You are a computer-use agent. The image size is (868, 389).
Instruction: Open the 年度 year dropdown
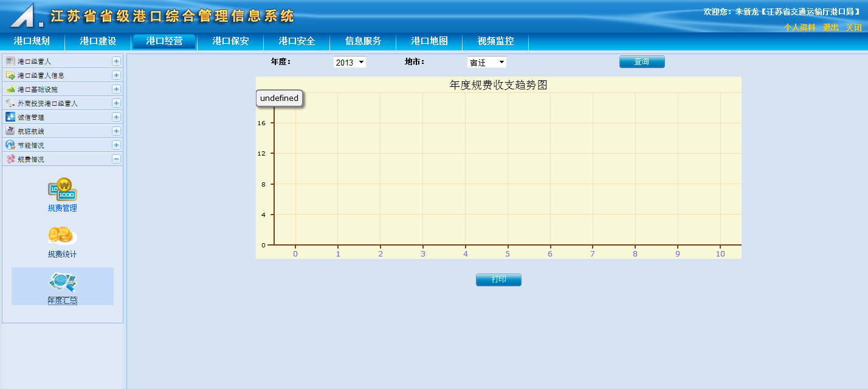tap(350, 62)
